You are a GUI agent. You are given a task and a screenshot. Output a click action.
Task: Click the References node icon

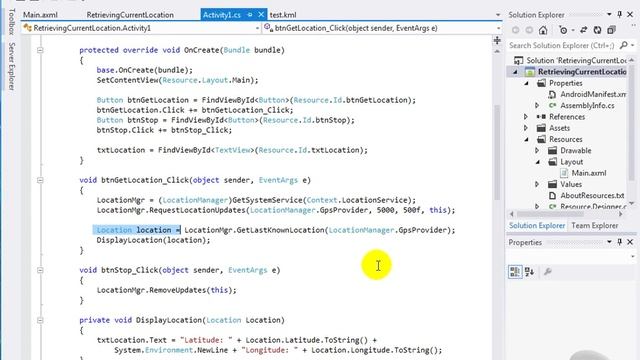pyautogui.click(x=541, y=117)
